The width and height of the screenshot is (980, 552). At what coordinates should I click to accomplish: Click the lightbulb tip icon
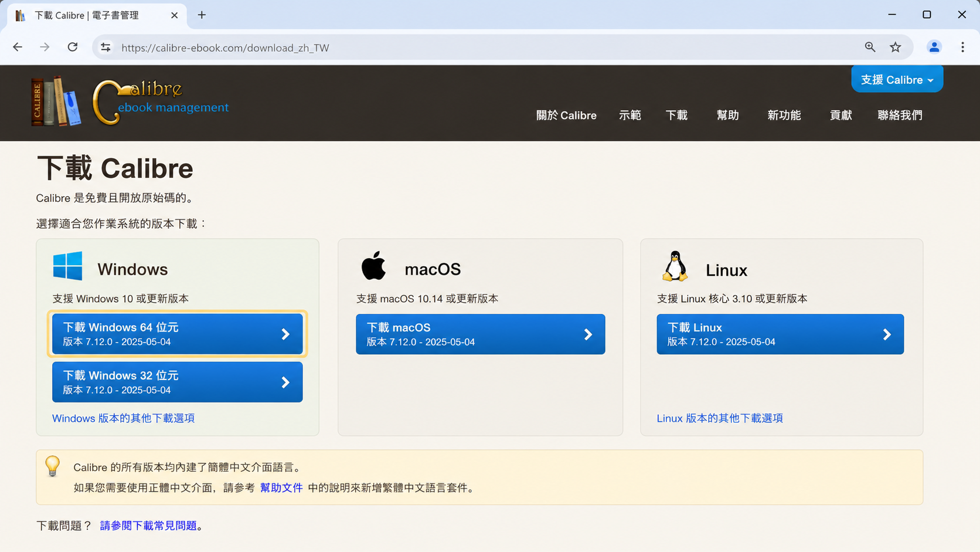(53, 466)
